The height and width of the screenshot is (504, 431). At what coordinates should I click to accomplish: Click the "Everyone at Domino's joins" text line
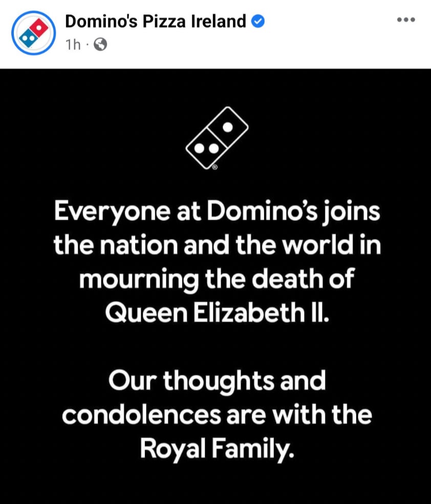217,212
